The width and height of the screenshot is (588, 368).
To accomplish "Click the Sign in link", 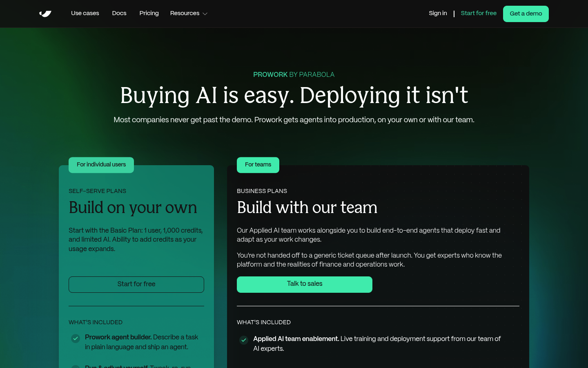I will 438,13.
